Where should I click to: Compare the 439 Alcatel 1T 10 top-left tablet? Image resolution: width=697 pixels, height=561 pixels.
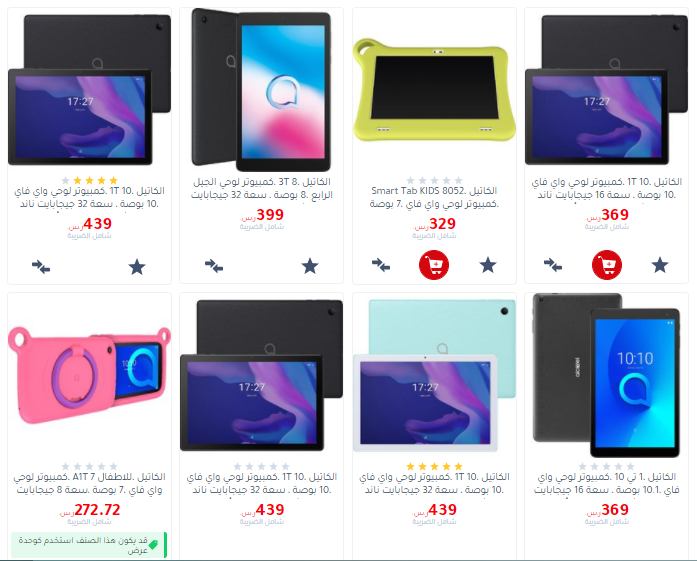[41, 267]
